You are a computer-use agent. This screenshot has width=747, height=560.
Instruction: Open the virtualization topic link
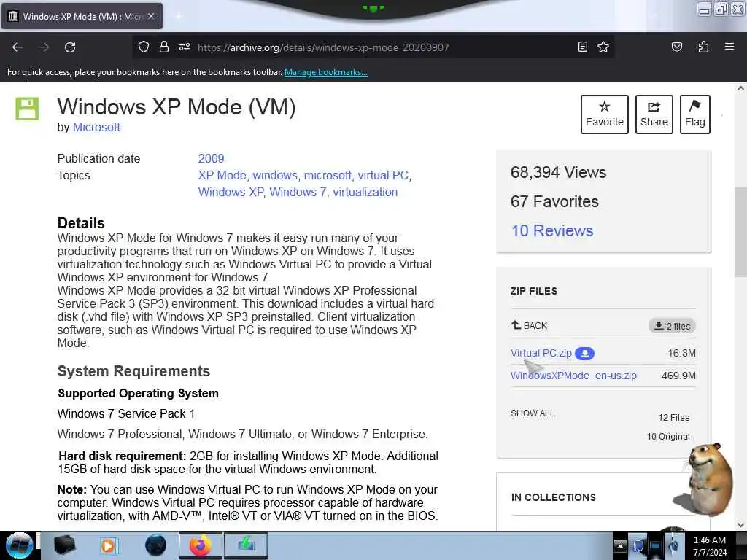point(365,192)
